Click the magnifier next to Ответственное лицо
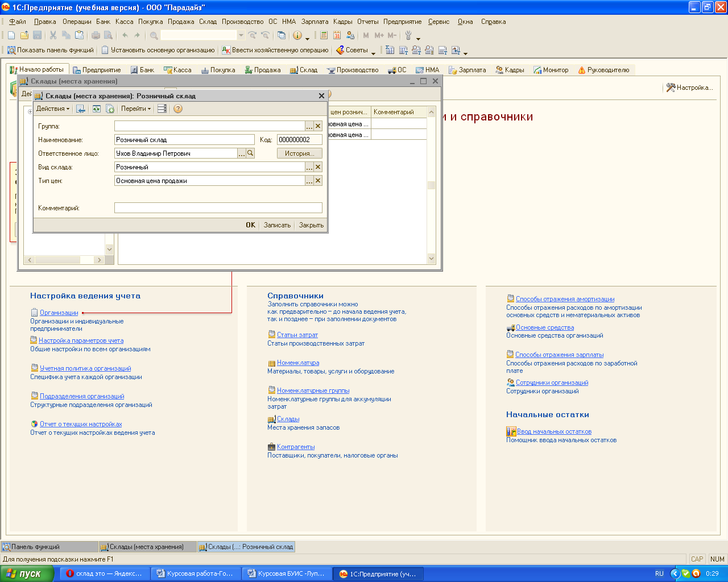Image resolution: width=728 pixels, height=582 pixels. tap(250, 153)
